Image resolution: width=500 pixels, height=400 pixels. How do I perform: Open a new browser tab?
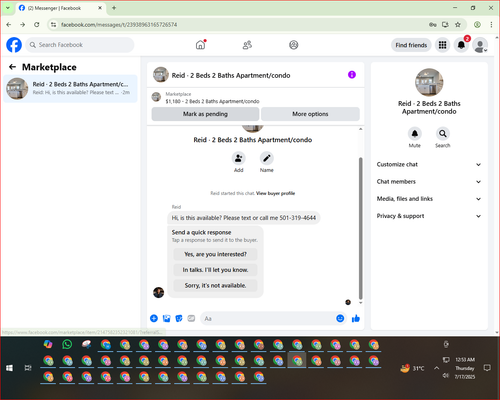(x=114, y=8)
